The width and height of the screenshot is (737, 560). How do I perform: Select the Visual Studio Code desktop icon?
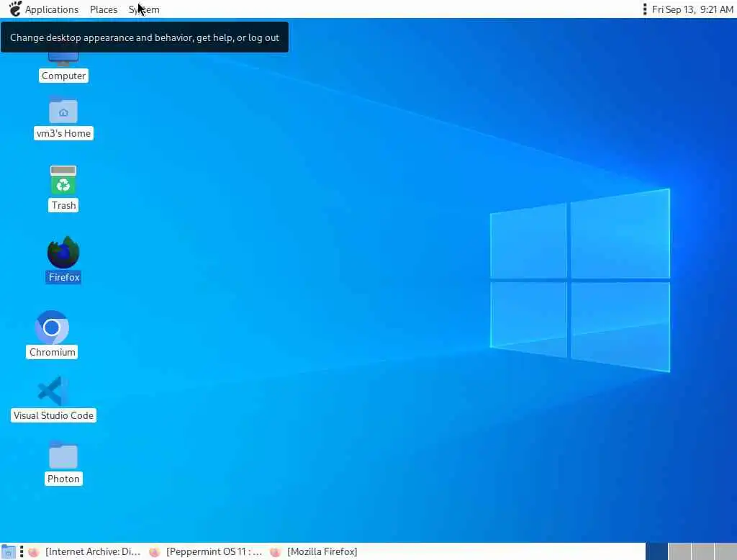53,390
